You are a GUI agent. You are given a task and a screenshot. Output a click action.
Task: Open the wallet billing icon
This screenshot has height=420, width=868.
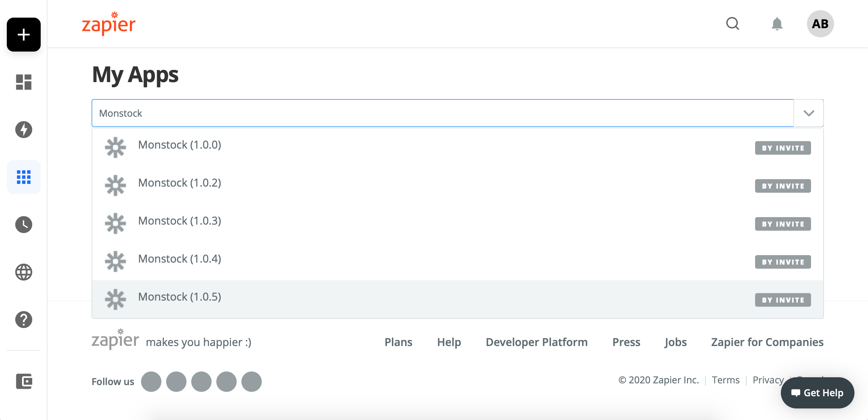tap(24, 381)
